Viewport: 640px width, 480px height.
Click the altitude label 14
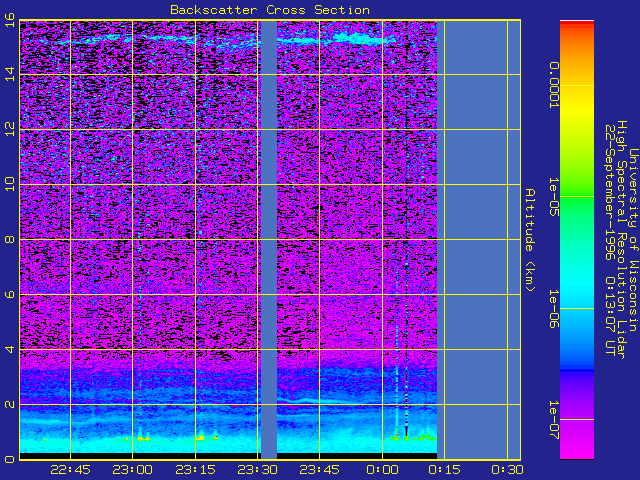10,74
